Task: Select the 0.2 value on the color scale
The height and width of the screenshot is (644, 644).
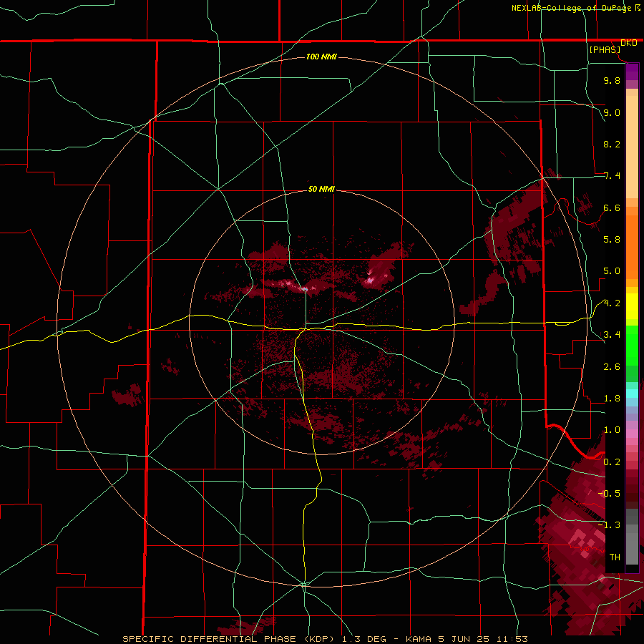Action: (612, 462)
